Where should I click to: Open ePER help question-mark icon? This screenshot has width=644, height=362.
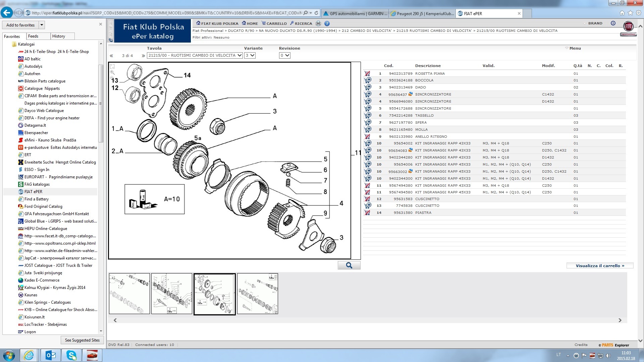[x=327, y=23]
